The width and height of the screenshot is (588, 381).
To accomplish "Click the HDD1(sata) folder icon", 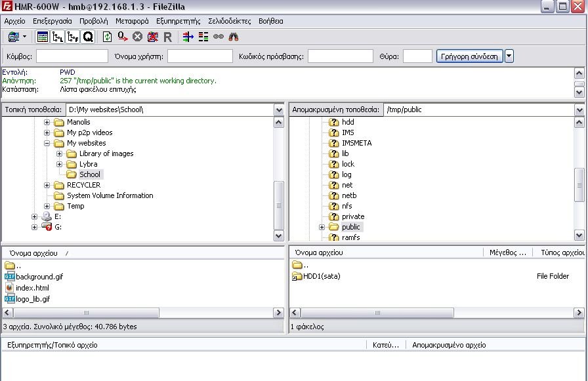I will coord(297,277).
